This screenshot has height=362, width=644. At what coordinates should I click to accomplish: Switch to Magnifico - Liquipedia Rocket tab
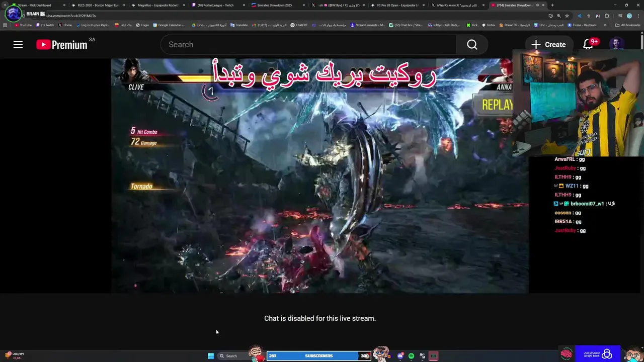[157, 5]
